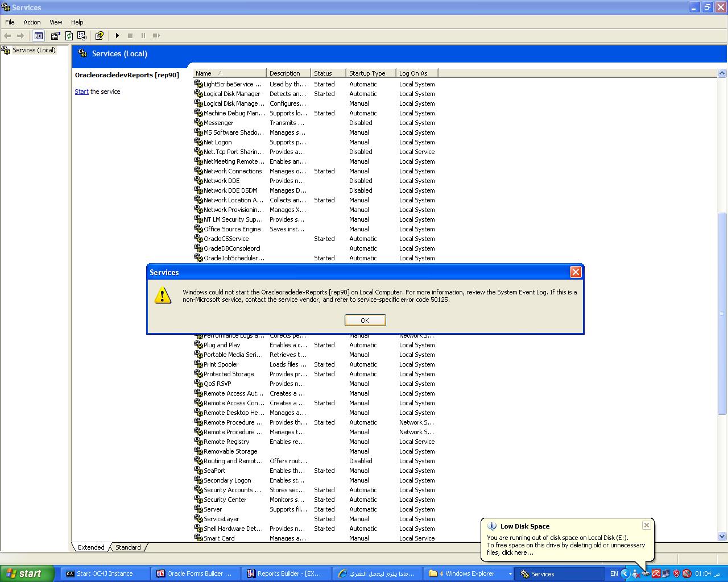Image resolution: width=728 pixels, height=582 pixels.
Task: Open Properties via the toolbar icon
Action: point(56,36)
